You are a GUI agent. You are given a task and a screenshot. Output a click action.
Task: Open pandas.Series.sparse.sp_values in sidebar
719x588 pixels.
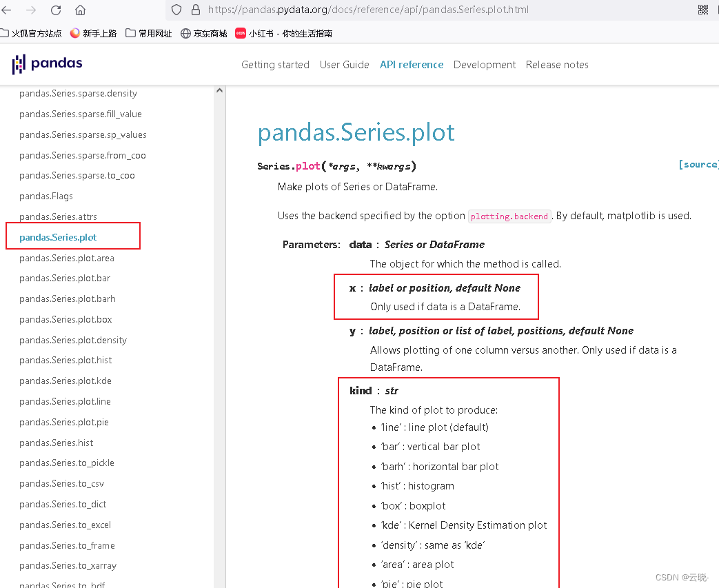(x=83, y=135)
